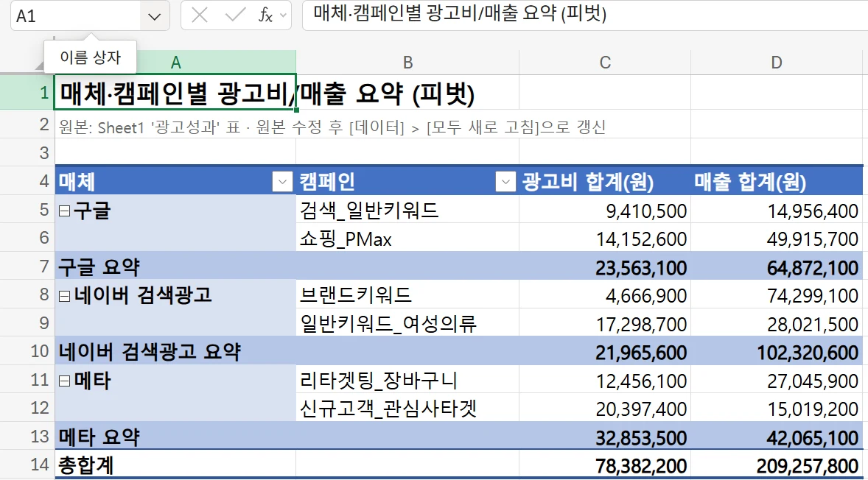Viewport: 868px width, 480px height.
Task: Select row 1 header
Action: [27, 92]
